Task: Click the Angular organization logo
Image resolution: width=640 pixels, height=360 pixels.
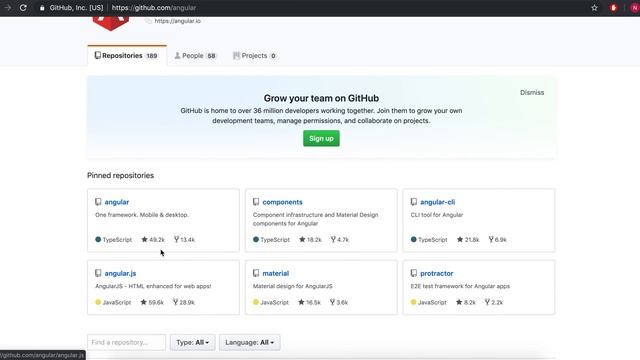Action: point(111,23)
